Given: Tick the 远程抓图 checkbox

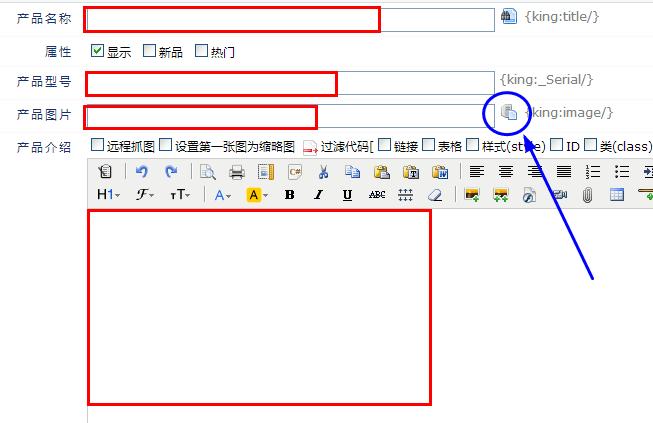Looking at the screenshot, I should pos(97,146).
